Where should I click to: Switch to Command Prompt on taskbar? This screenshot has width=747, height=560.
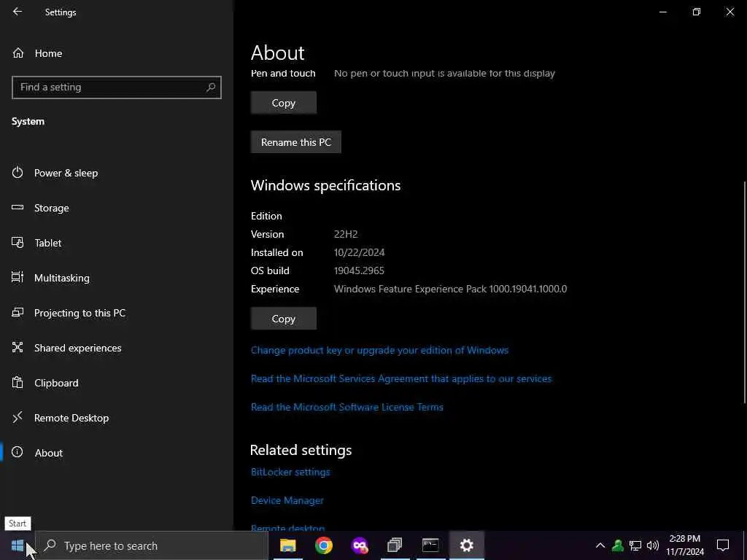pyautogui.click(x=430, y=545)
